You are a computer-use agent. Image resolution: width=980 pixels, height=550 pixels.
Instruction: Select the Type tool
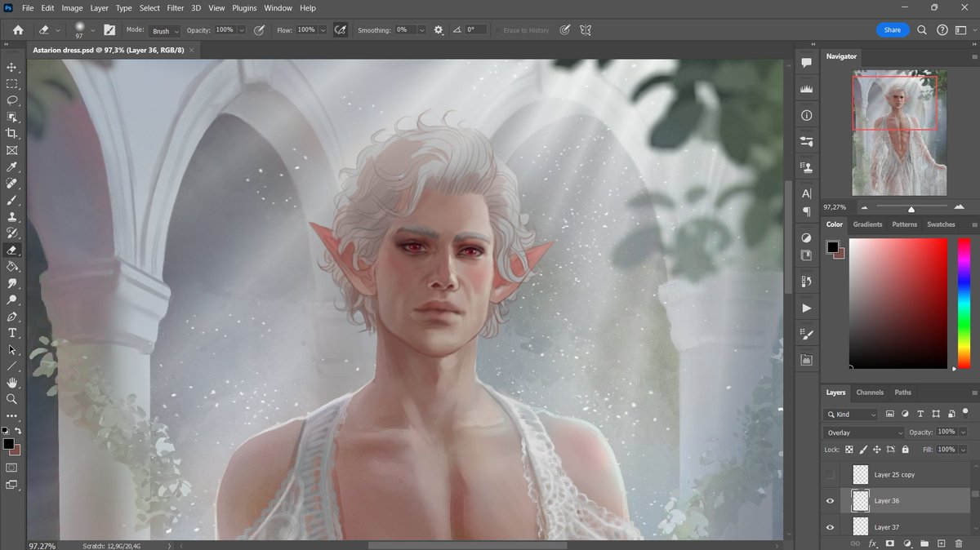(x=11, y=333)
